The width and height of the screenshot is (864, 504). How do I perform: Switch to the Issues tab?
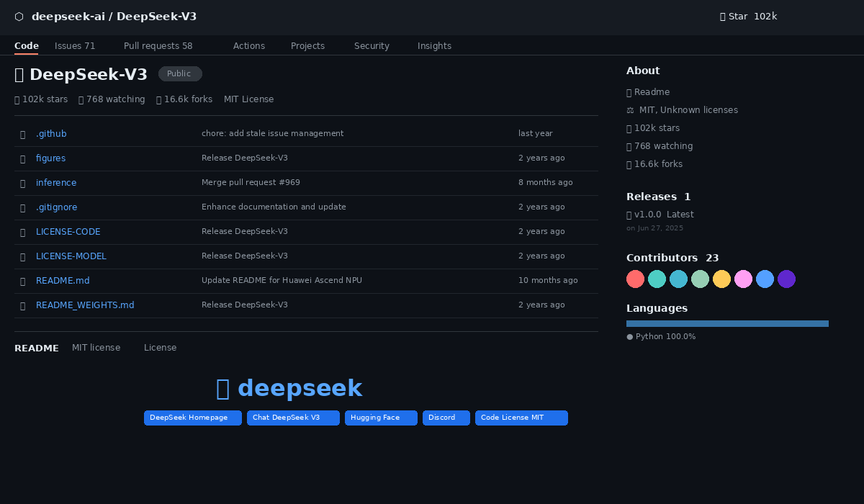click(75, 45)
